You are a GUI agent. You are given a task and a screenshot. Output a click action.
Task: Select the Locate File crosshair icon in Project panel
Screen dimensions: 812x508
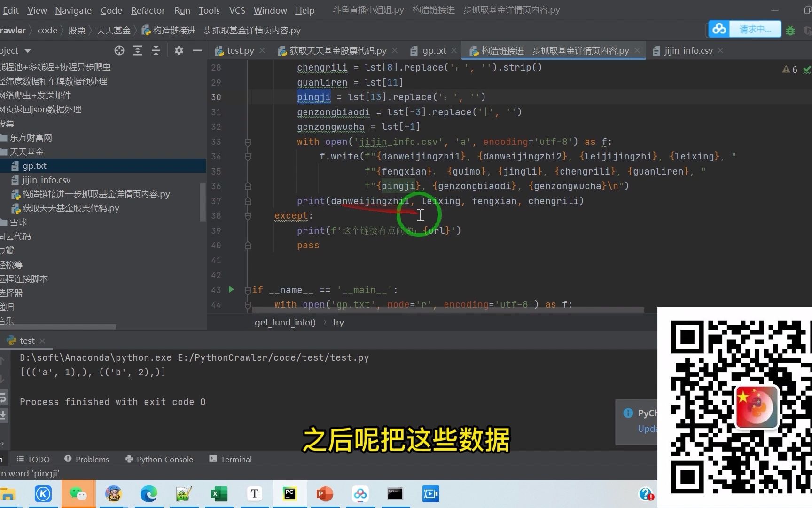pos(119,50)
